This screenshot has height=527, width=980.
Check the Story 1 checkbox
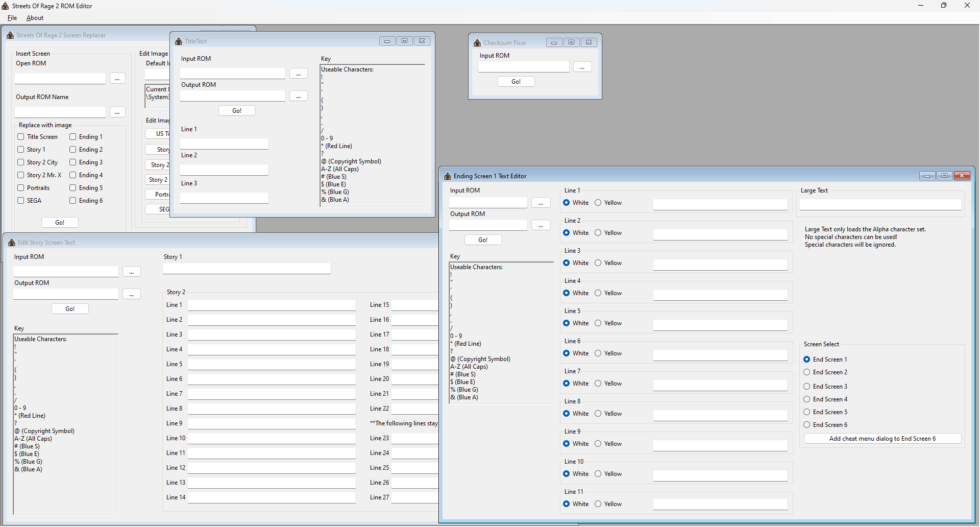coord(21,150)
